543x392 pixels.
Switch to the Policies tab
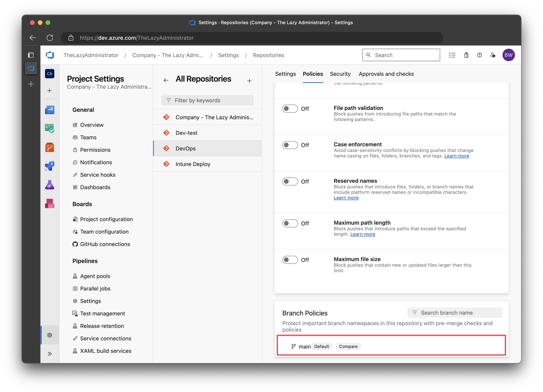point(313,74)
